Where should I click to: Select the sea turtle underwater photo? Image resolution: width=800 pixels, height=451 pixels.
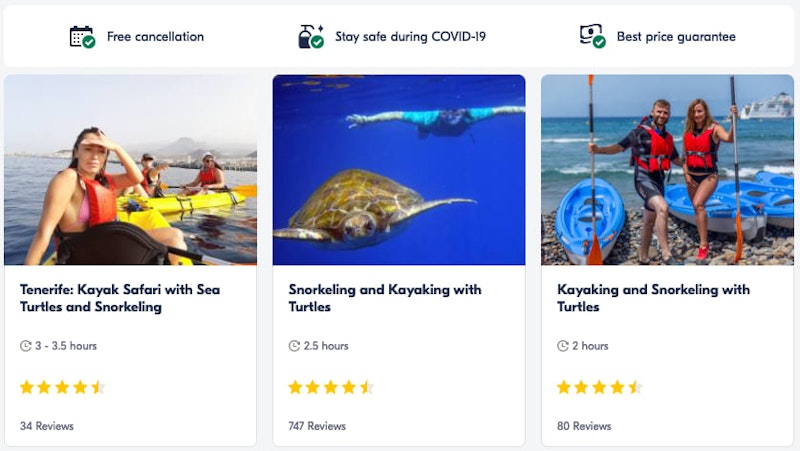(399, 170)
